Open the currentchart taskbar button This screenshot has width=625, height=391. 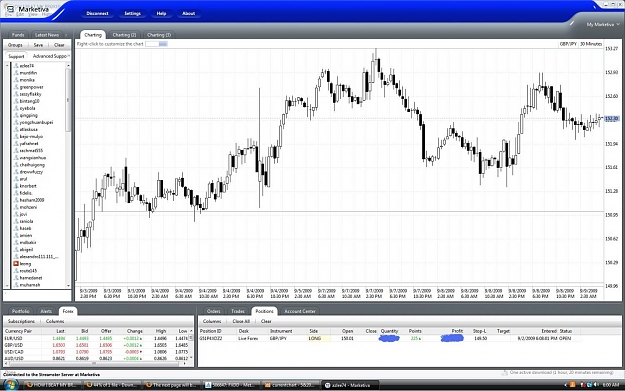(291, 385)
